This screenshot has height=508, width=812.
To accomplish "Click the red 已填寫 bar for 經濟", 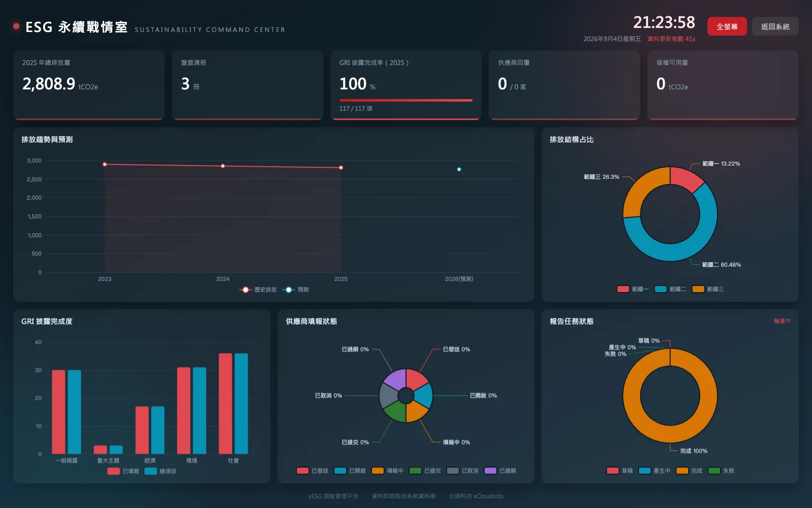I will 142,430.
